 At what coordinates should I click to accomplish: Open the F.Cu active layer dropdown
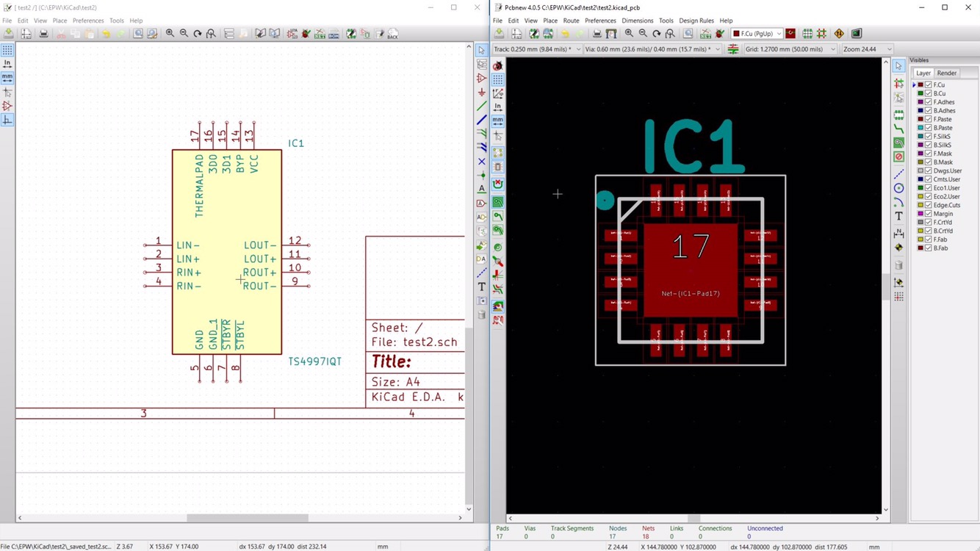(757, 34)
